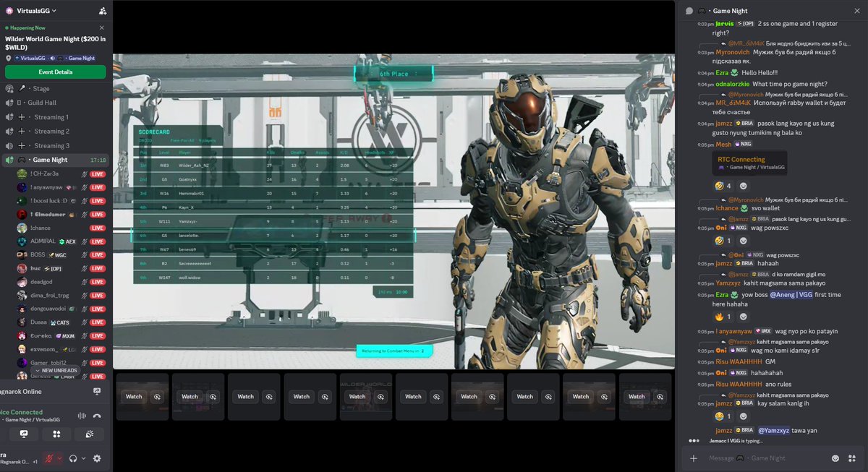Image resolution: width=868 pixels, height=472 pixels.
Task: Click the 17:18 timer on Game Night channel
Action: (x=98, y=160)
